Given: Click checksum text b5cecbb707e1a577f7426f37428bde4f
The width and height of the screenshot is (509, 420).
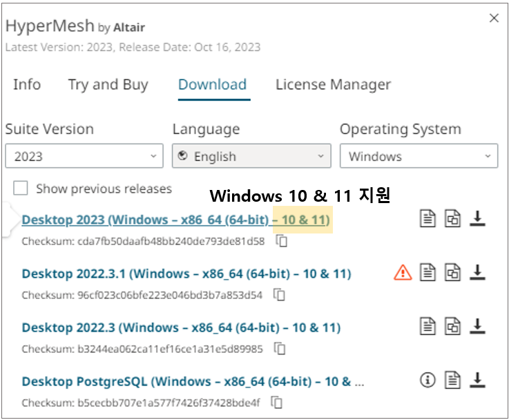Looking at the screenshot, I should [x=169, y=403].
